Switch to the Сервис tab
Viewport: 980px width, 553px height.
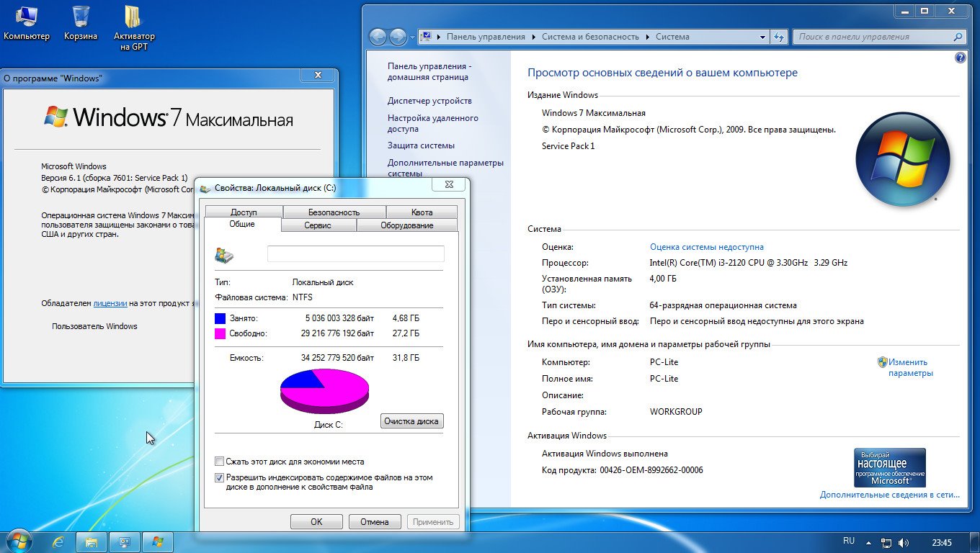318,225
